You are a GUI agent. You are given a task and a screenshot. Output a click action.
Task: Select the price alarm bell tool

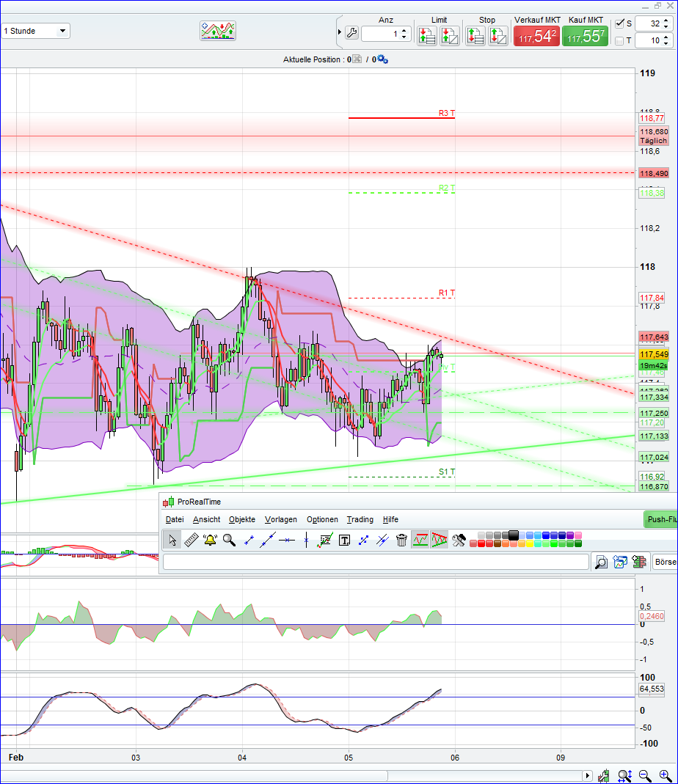click(x=210, y=540)
